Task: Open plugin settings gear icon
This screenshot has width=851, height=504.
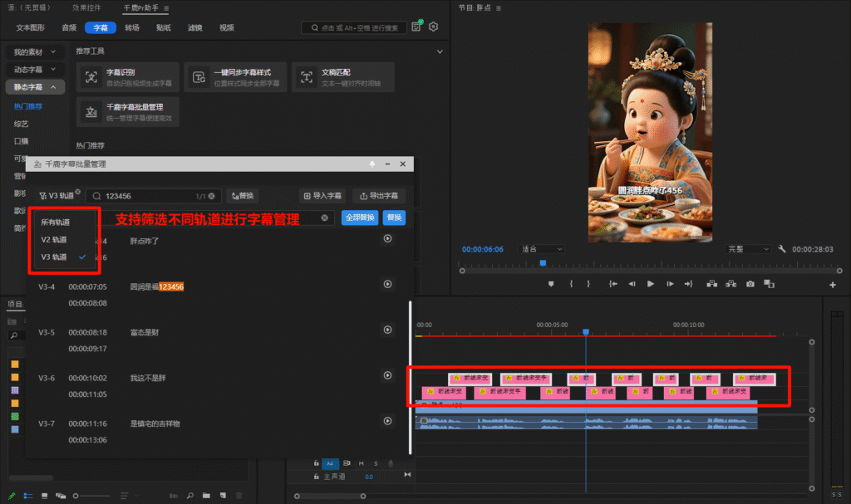Action: click(x=433, y=27)
